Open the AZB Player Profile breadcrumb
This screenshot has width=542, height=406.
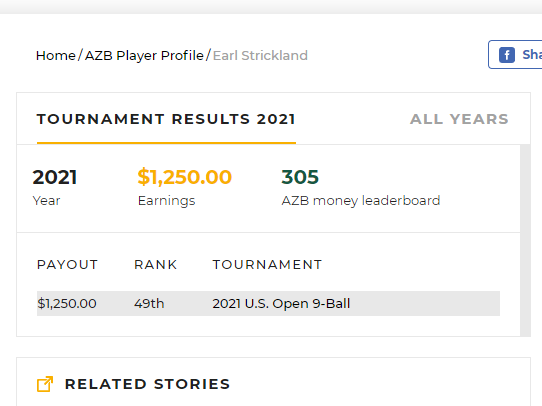tap(144, 56)
